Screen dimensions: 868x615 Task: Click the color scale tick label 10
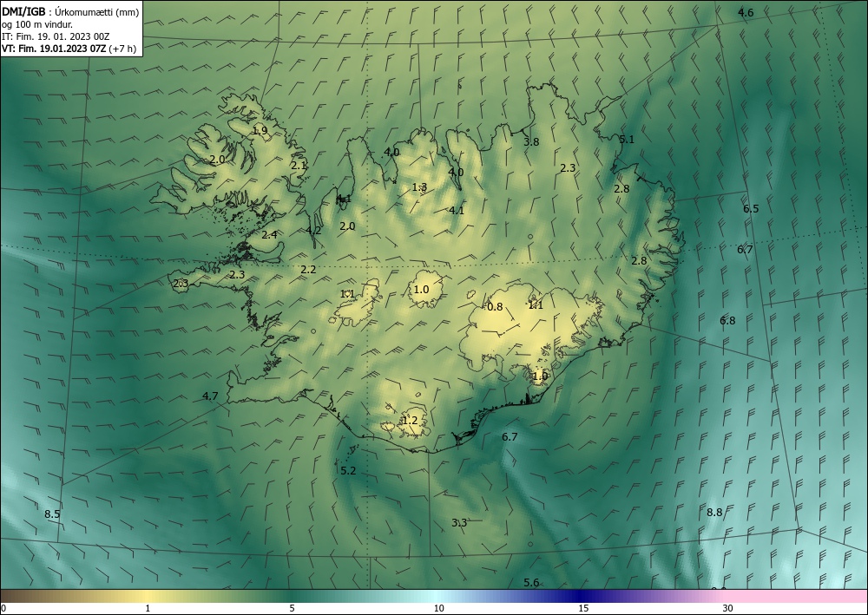[x=438, y=609]
